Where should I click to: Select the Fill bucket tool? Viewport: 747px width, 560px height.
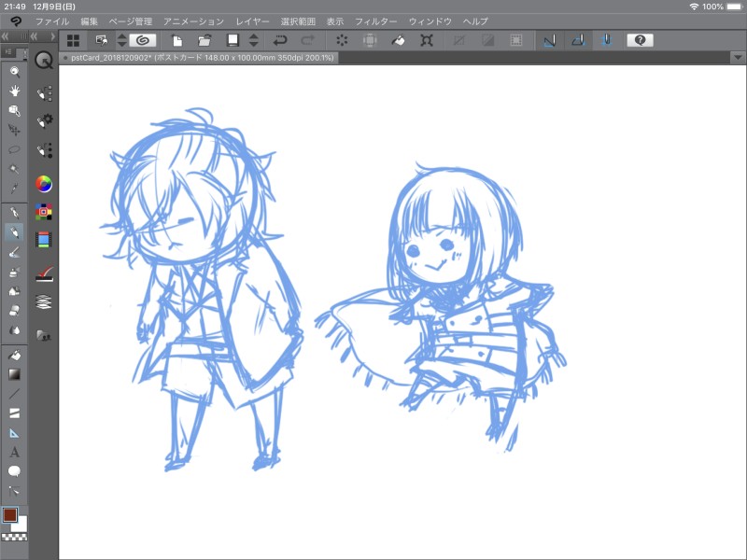click(x=15, y=356)
